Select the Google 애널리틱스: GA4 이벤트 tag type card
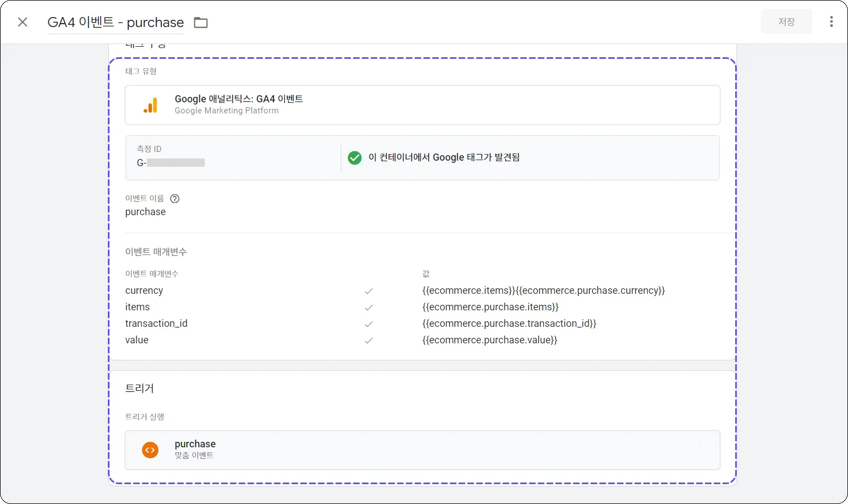The image size is (848, 504). tap(422, 105)
